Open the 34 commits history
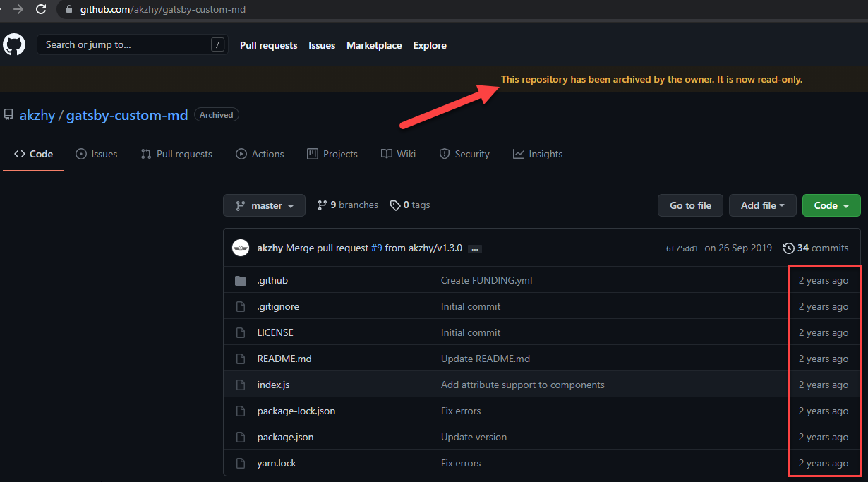This screenshot has width=868, height=482. click(x=816, y=248)
